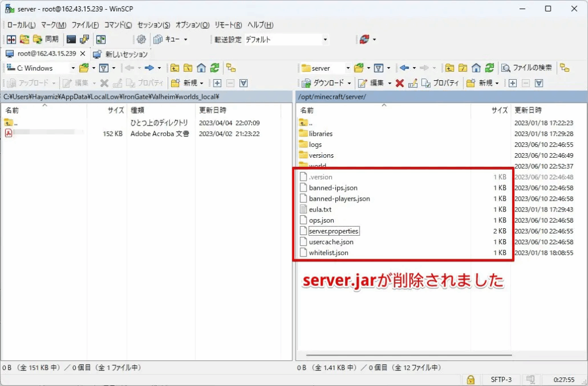This screenshot has width=588, height=386.
Task: Open the セッション(S) menu
Action: coord(154,25)
